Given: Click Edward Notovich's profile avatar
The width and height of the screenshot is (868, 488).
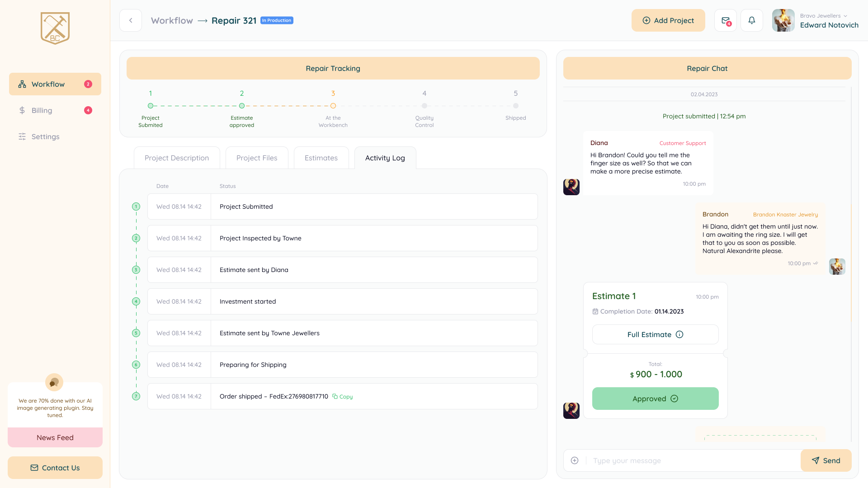Looking at the screenshot, I should tap(783, 20).
